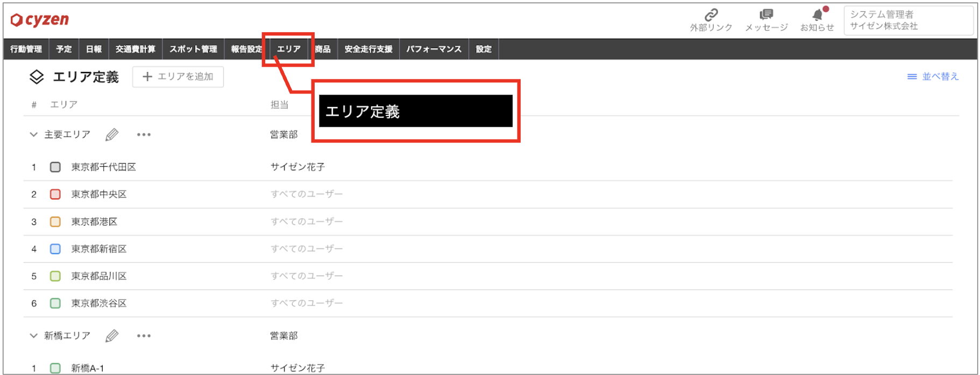Click サイゼン花子 in 東京都千代田区 row
Screen dimensions: 980x375
[297, 167]
